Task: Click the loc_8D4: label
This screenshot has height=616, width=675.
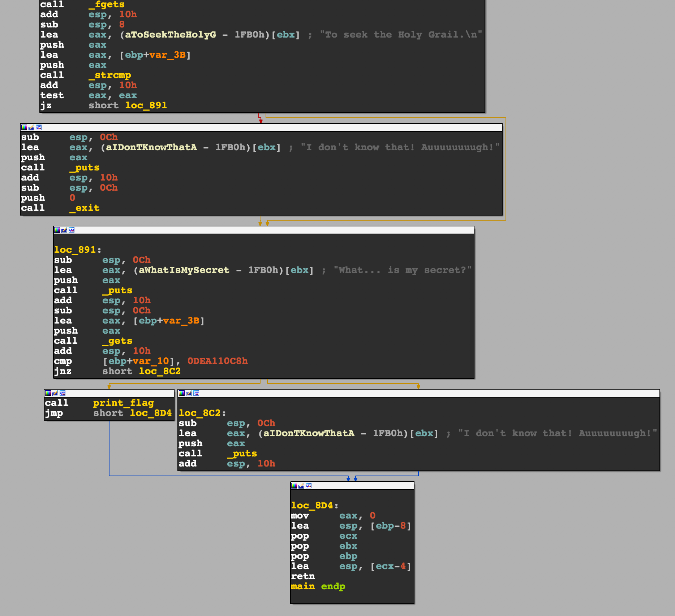Action: tap(315, 506)
